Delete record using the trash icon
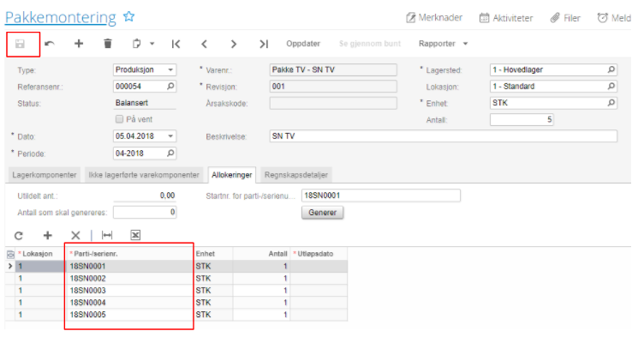The width and height of the screenshot is (644, 337). click(108, 43)
